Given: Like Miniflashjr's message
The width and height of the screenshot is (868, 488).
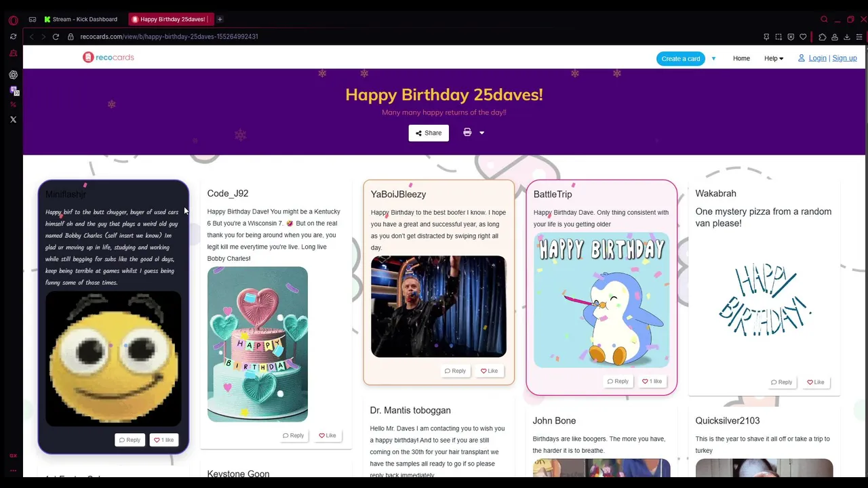Looking at the screenshot, I should coord(163,440).
